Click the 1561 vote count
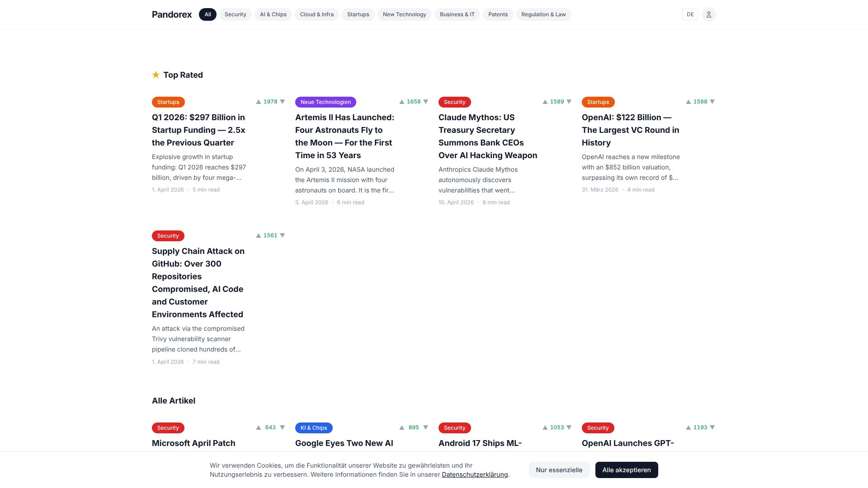 point(270,235)
